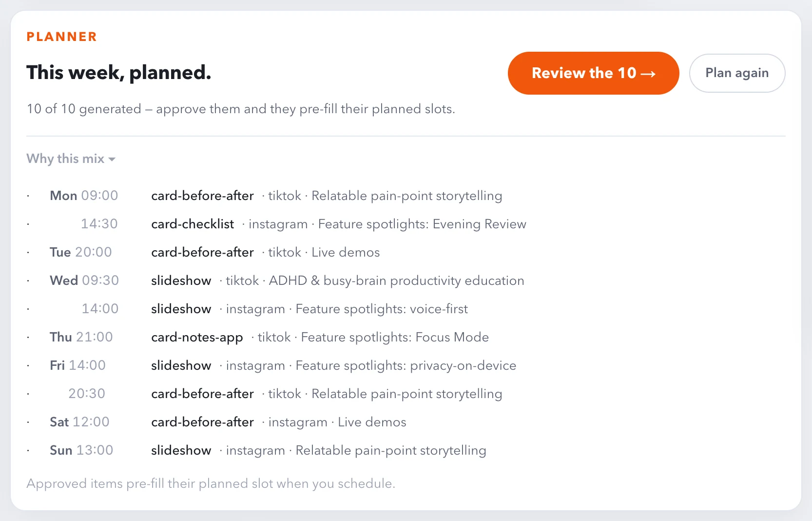Select the 14:30 card-checklist instagram entry
Screen dimensions: 812x521
[276, 224]
